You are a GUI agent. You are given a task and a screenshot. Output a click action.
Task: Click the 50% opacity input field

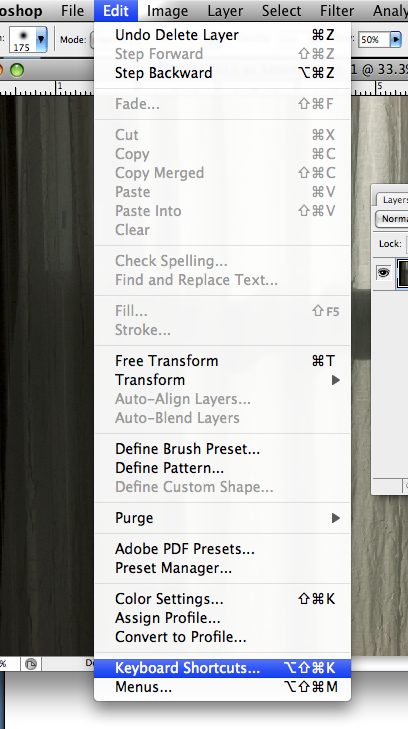coord(373,40)
